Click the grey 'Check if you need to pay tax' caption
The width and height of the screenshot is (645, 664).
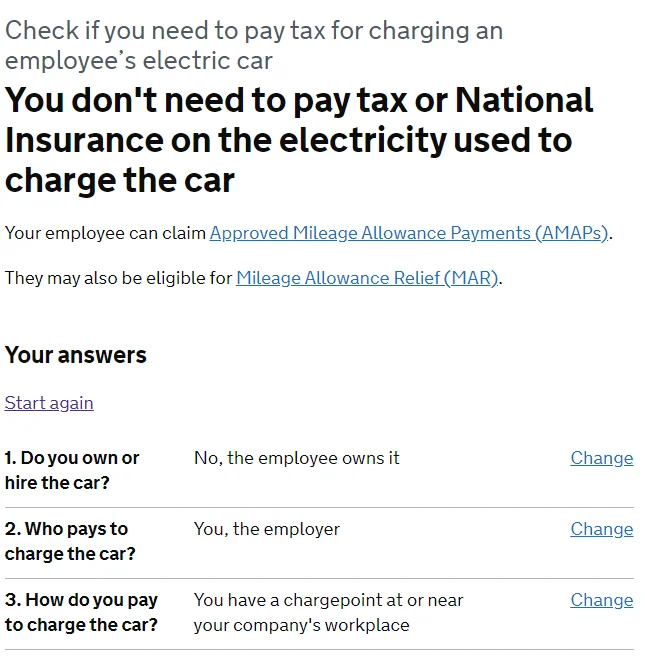point(254,45)
